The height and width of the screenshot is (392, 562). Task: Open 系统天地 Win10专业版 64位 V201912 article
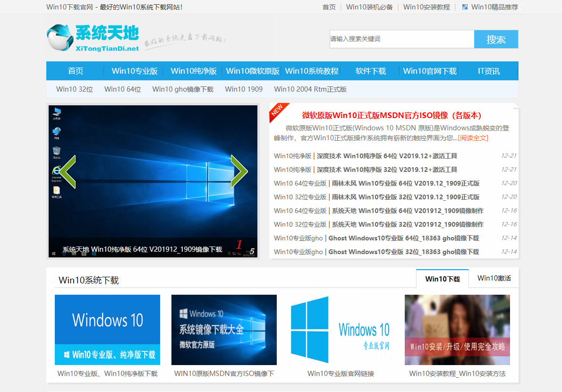pos(408,211)
